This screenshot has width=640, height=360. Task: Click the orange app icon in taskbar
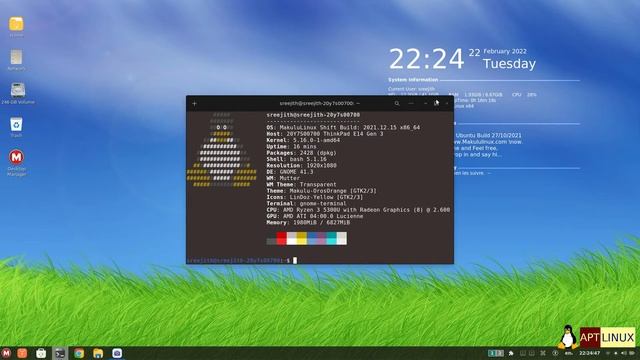pyautogui.click(x=22, y=353)
